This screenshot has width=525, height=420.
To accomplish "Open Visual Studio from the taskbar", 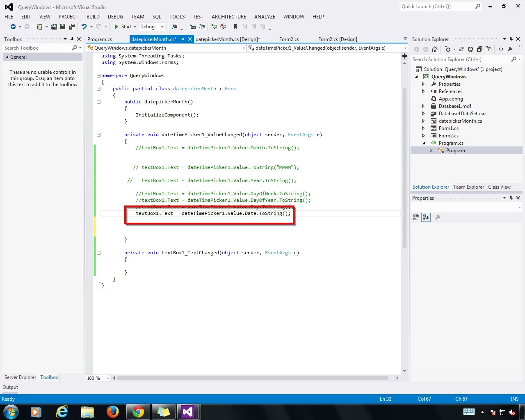I will pyautogui.click(x=188, y=412).
